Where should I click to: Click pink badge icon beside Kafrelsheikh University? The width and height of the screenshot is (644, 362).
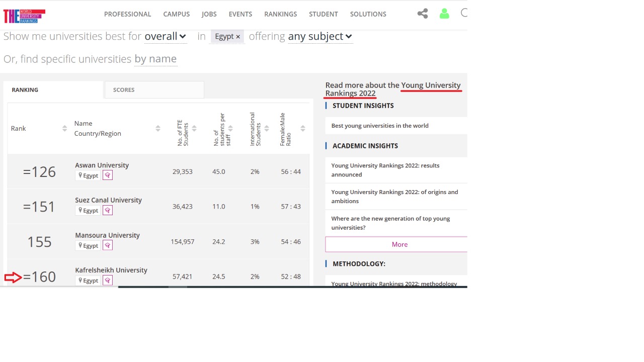pyautogui.click(x=107, y=280)
